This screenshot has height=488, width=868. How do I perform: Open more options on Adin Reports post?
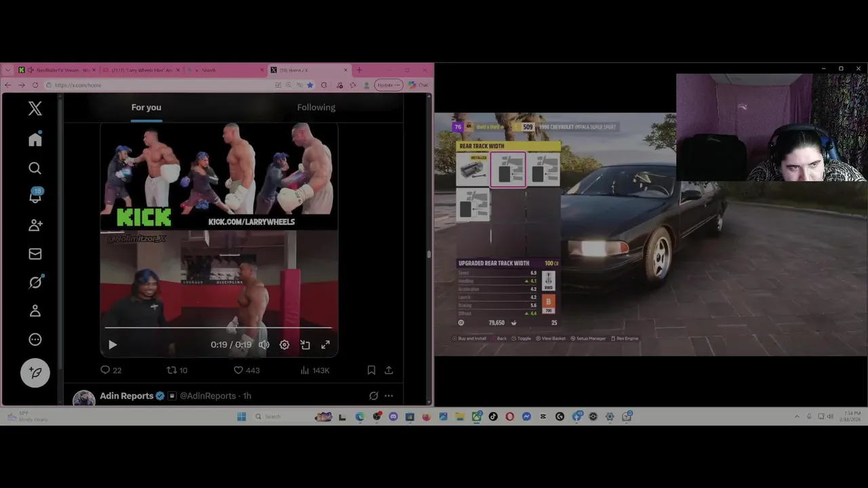[x=389, y=396]
